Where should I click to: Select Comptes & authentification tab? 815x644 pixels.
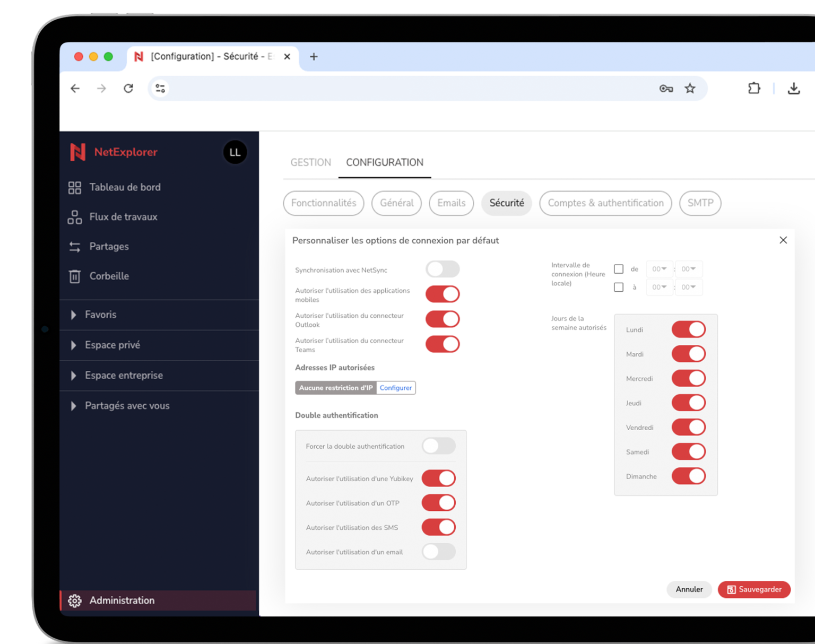click(605, 203)
